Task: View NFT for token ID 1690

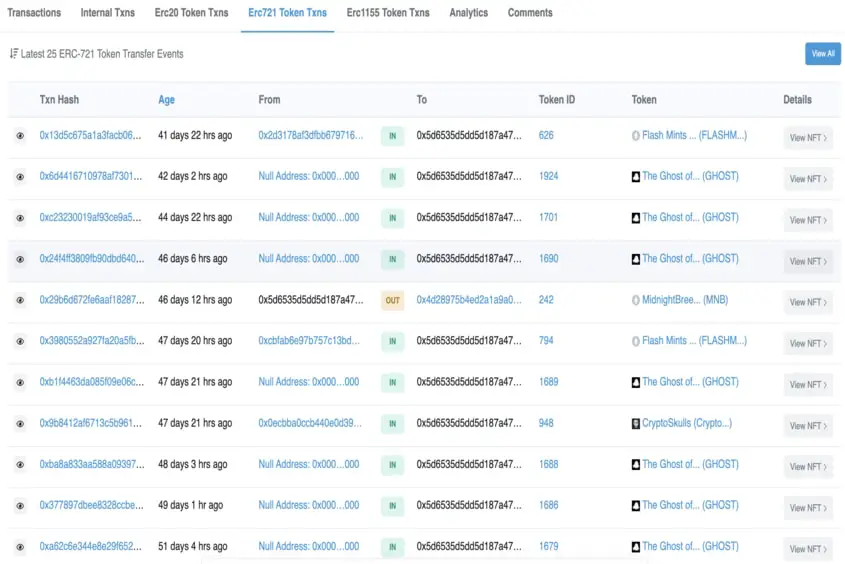Action: (808, 261)
